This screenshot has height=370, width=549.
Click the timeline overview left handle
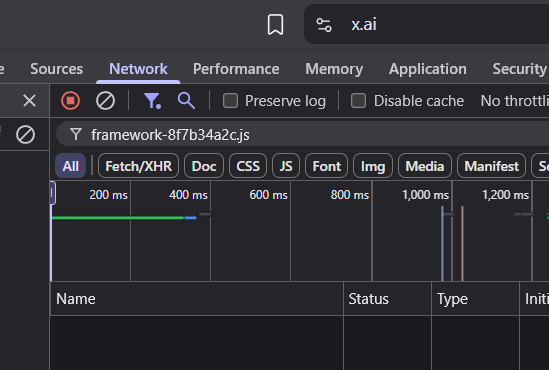(53, 193)
